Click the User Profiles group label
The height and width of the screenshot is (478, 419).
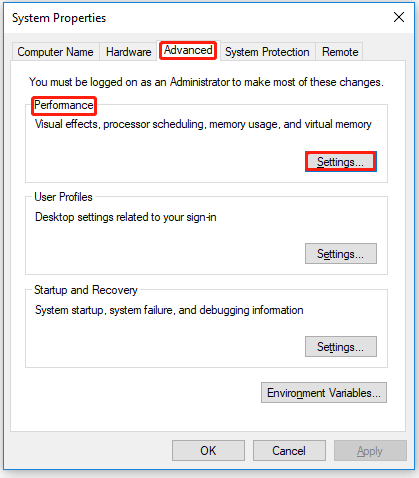(63, 197)
